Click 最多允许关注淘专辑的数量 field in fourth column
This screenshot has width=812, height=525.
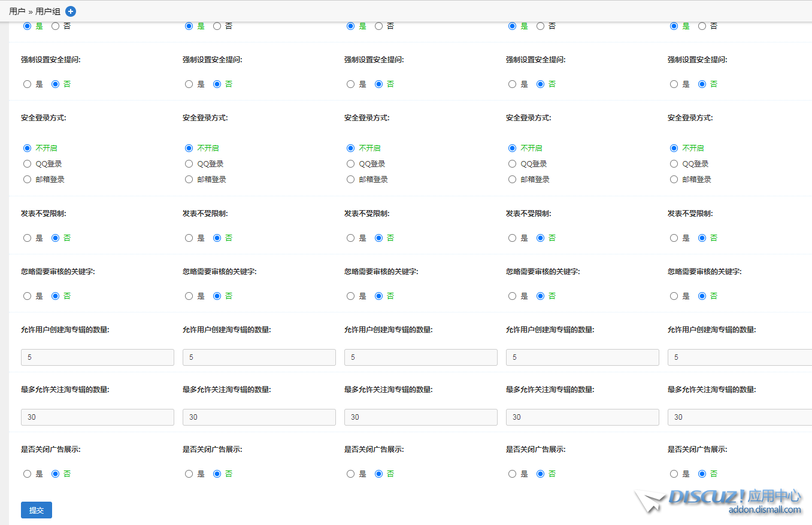click(x=582, y=417)
